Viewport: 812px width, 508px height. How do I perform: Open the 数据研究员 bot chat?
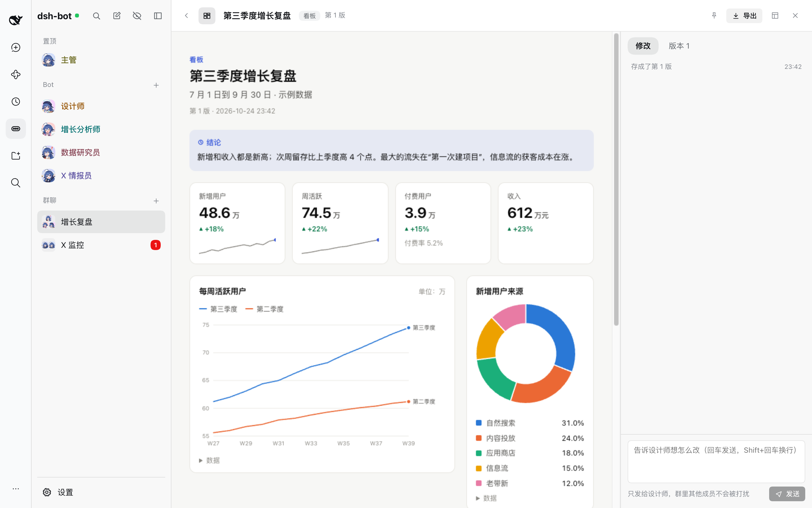[x=101, y=152]
